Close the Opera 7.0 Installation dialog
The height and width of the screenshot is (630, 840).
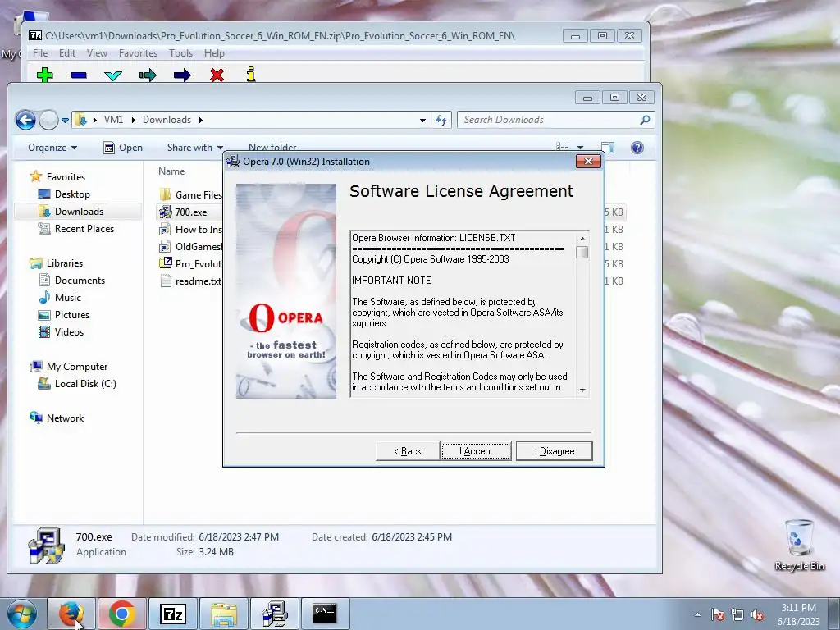[x=588, y=162]
